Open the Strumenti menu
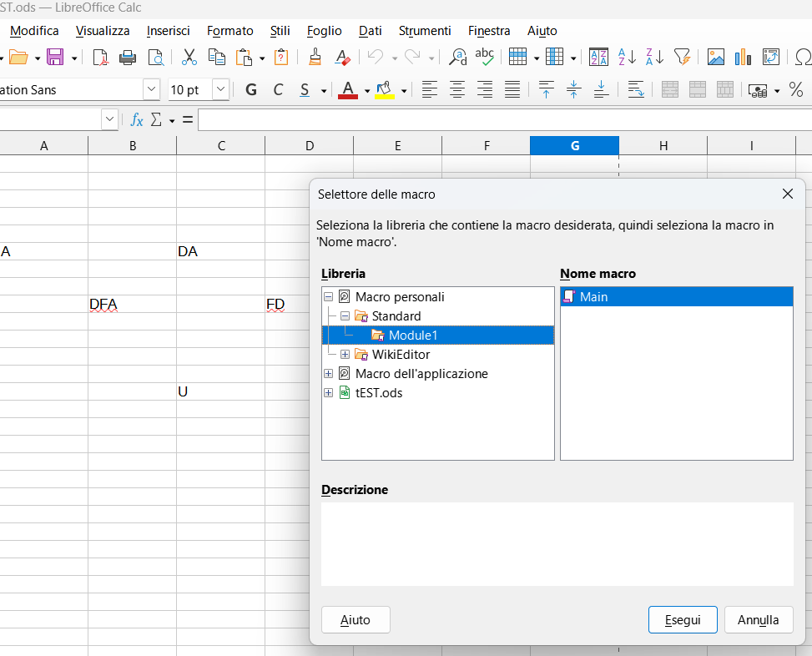This screenshot has width=812, height=656. point(424,31)
